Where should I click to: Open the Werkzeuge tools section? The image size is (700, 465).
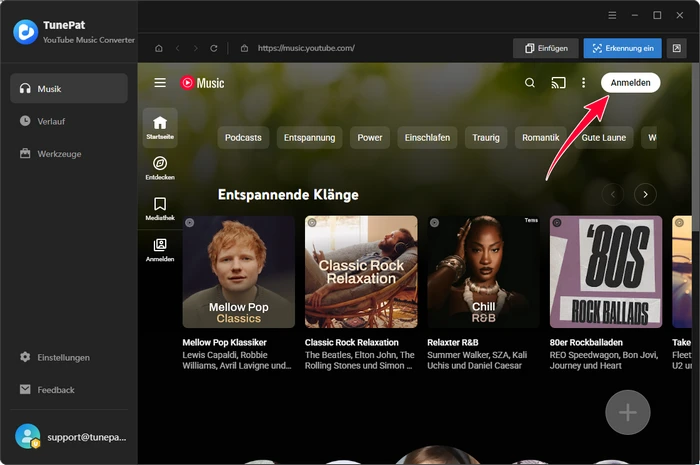pyautogui.click(x=69, y=154)
